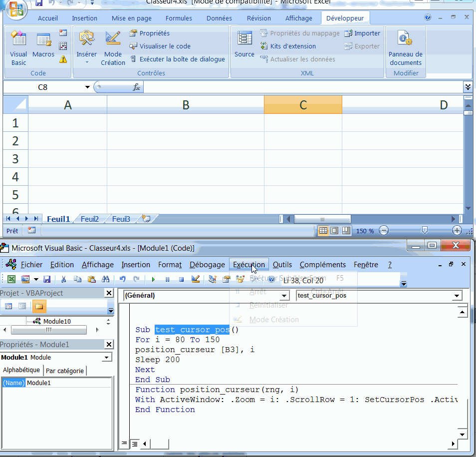Screen dimensions: 476x457
Task: Click Save icon in VBA toolbar
Action: [47, 279]
